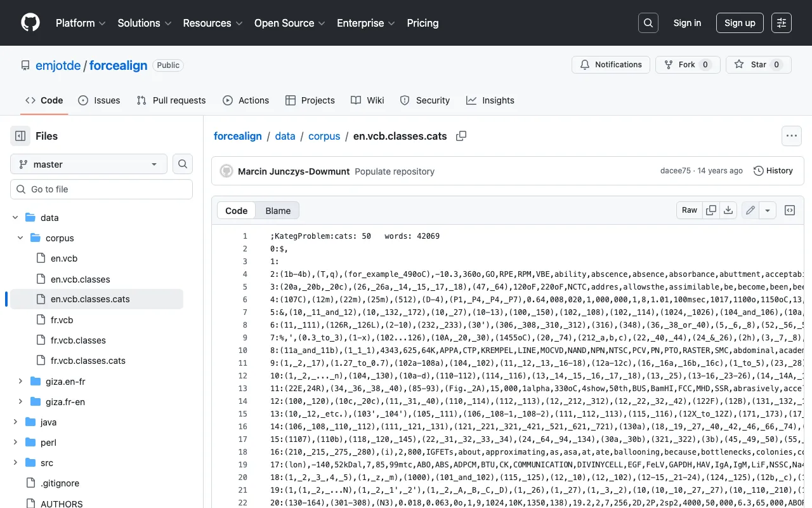Click the Sign up button
Viewport: 812px width, 508px height.
pyautogui.click(x=740, y=23)
